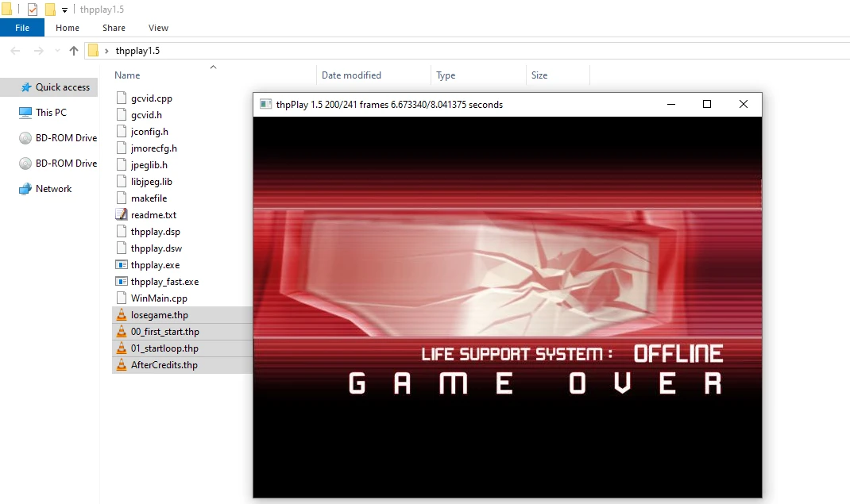Switch to the View ribbon tab

pos(158,28)
